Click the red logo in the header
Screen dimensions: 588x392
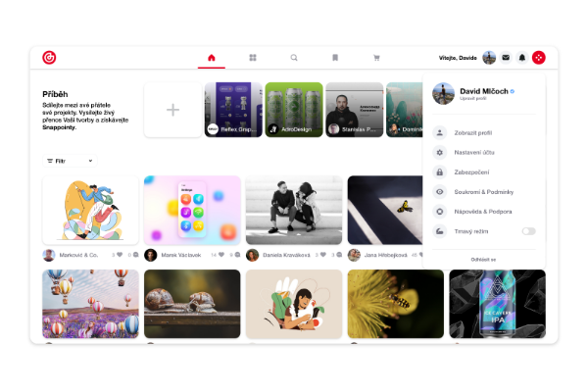[49, 58]
